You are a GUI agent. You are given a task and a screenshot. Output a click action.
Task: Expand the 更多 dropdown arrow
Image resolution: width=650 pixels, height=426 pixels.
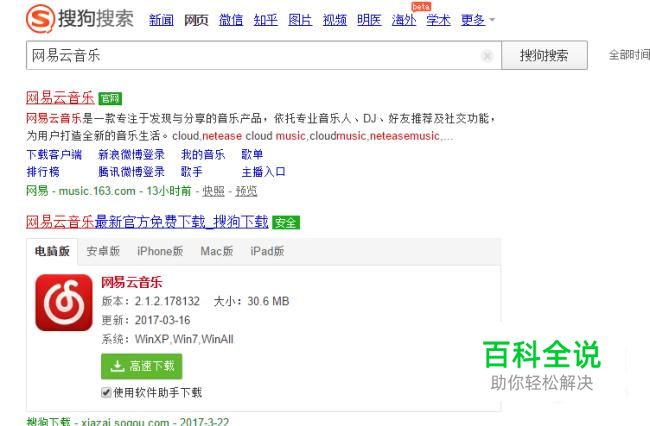coord(492,19)
